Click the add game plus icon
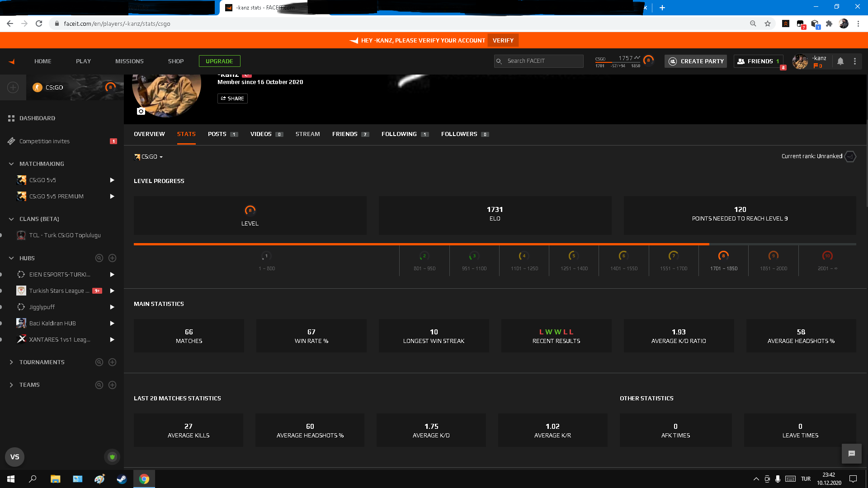The height and width of the screenshot is (488, 868). tap(13, 87)
